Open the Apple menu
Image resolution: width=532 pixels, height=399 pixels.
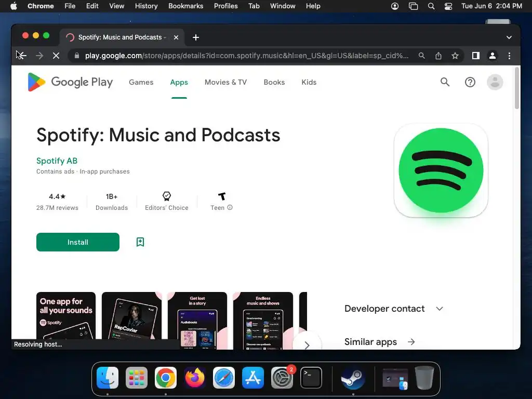pos(14,6)
